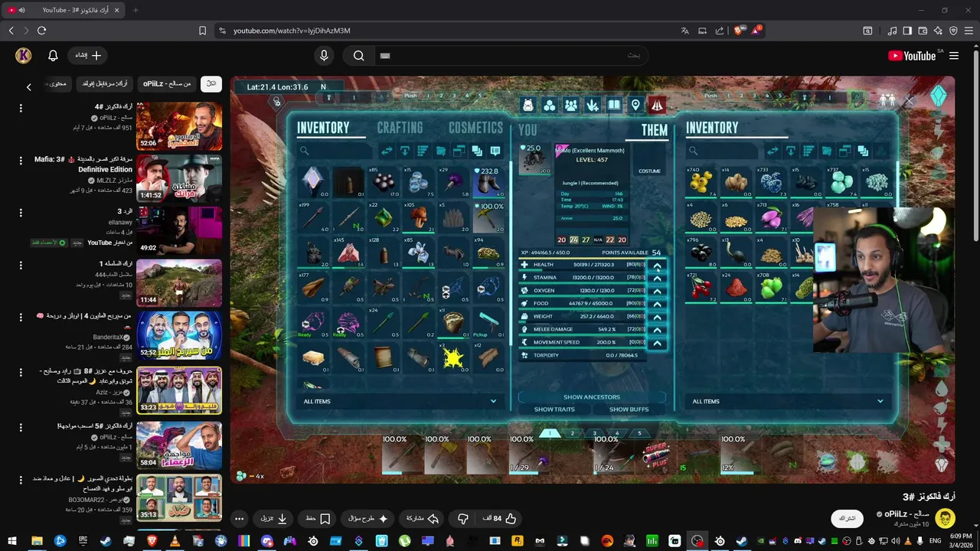This screenshot has height=551, width=980.
Task: Click SHOW BUFFS button
Action: tap(629, 409)
